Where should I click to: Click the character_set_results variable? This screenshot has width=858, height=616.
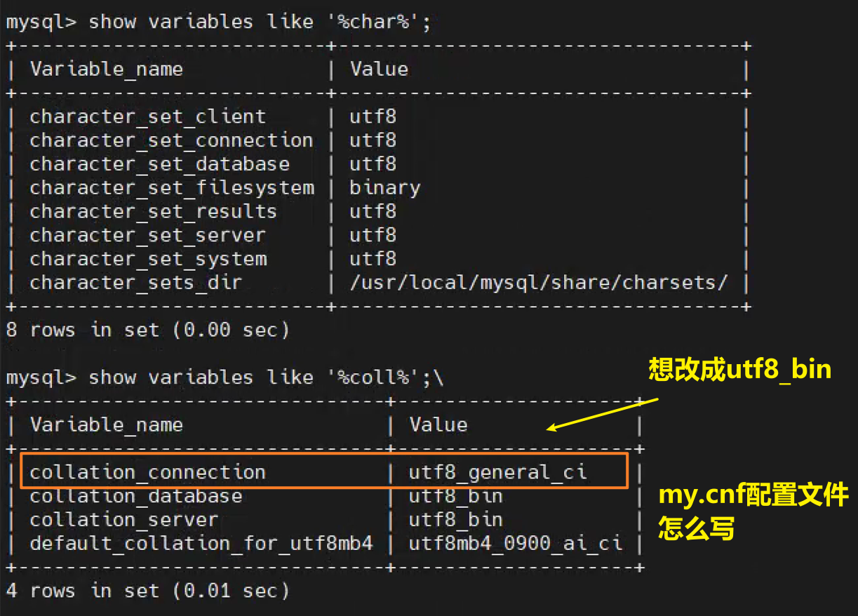click(x=153, y=212)
